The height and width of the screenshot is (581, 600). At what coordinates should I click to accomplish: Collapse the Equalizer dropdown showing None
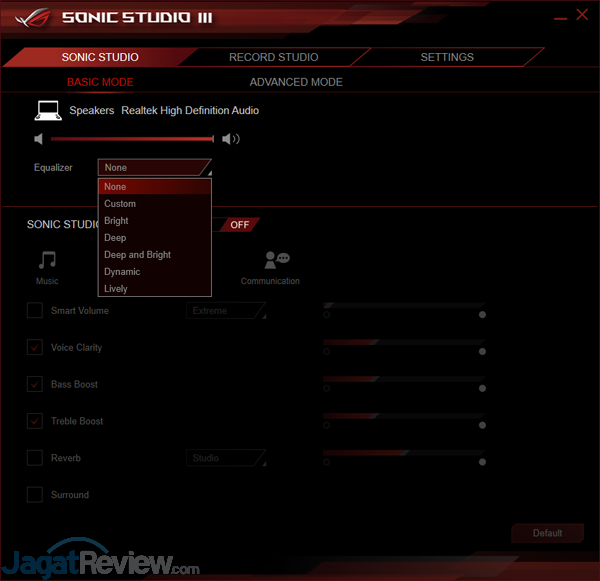click(155, 167)
